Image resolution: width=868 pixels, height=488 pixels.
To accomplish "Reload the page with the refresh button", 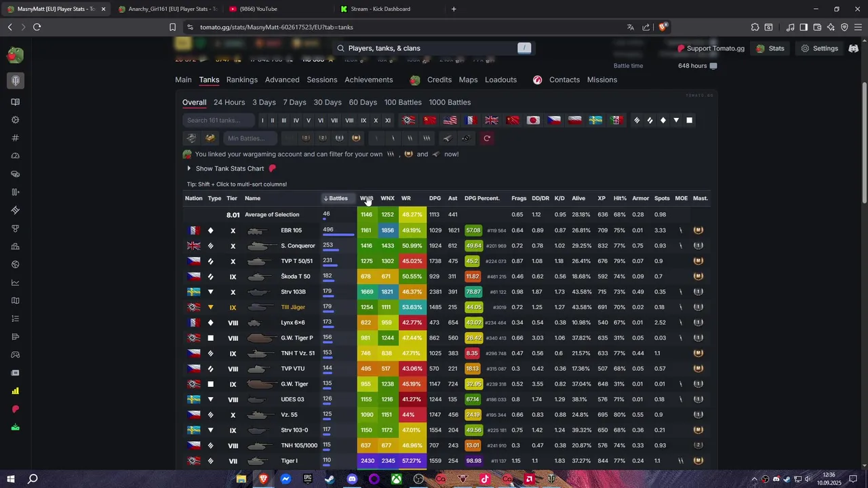I will [x=37, y=27].
